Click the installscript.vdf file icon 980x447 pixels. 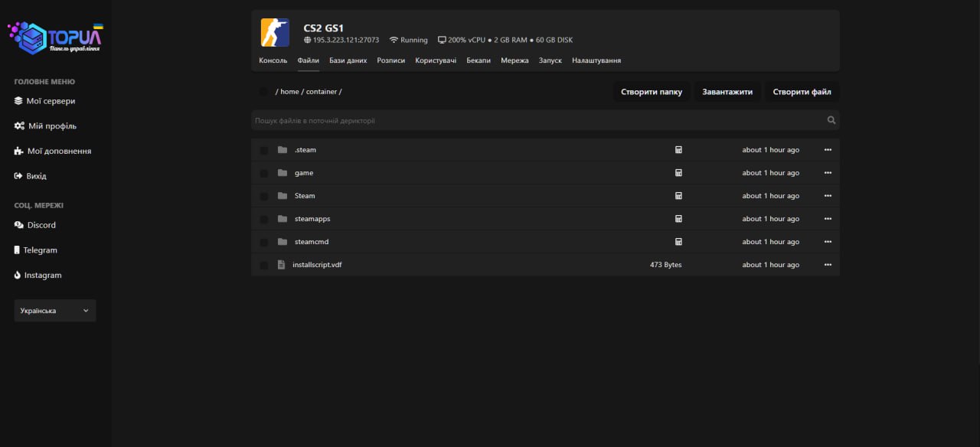coord(282,265)
